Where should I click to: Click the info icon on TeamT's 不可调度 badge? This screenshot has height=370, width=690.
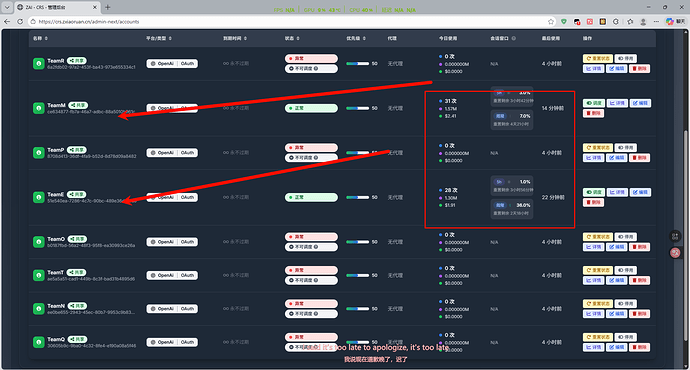tap(316, 280)
